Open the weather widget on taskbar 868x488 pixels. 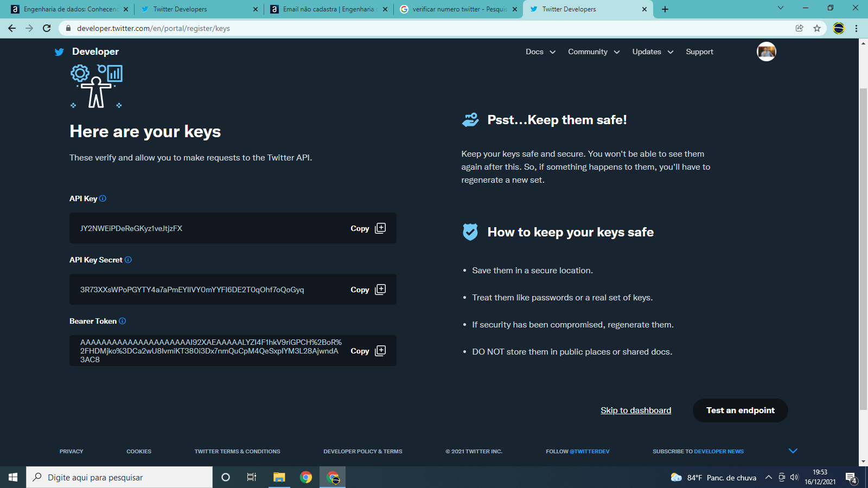point(713,478)
